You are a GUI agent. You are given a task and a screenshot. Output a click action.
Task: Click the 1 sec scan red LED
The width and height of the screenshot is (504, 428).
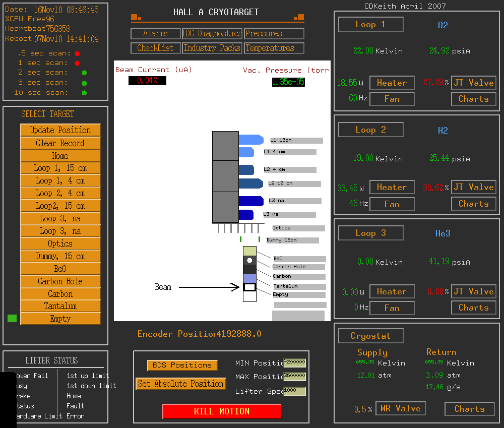(x=77, y=63)
